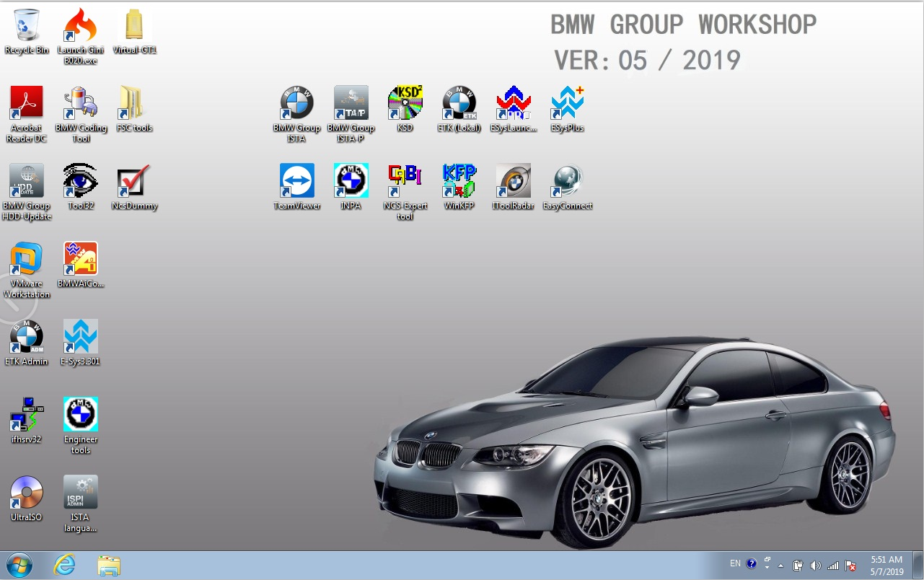Open the Windows Start menu
The width and height of the screenshot is (924, 580).
(19, 566)
